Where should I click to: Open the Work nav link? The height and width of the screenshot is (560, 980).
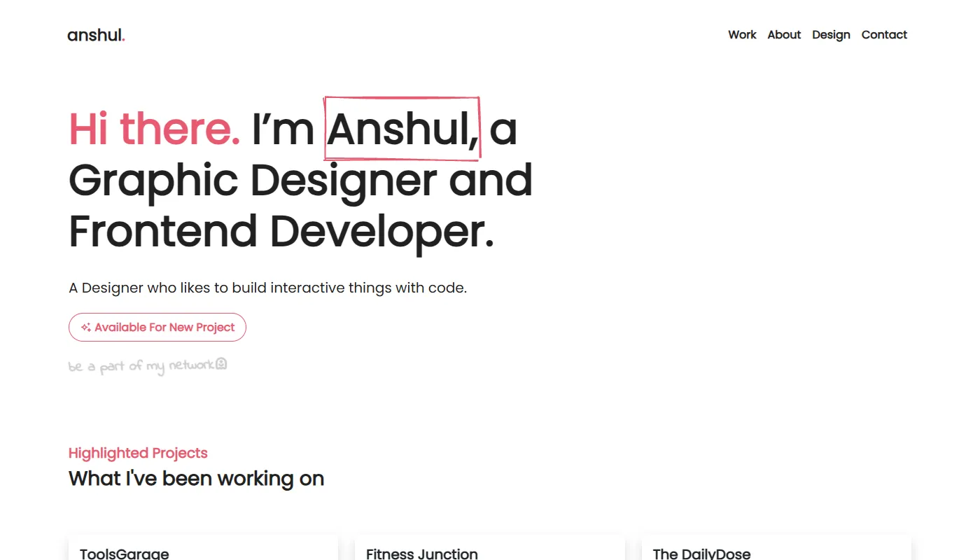(742, 35)
